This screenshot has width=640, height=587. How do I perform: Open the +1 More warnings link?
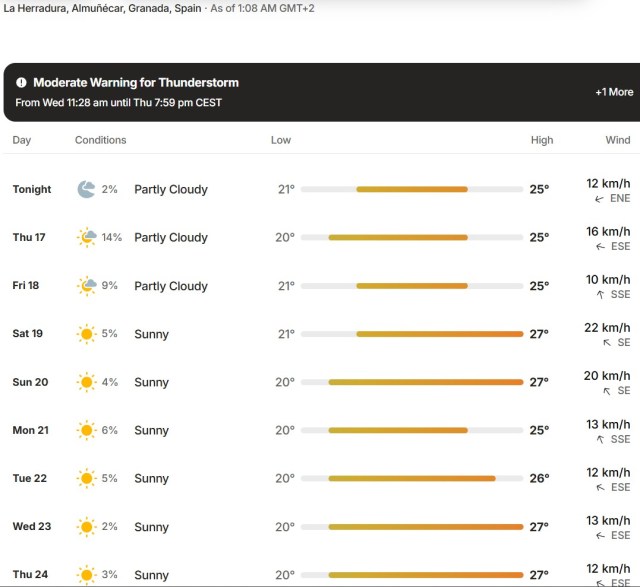[614, 92]
